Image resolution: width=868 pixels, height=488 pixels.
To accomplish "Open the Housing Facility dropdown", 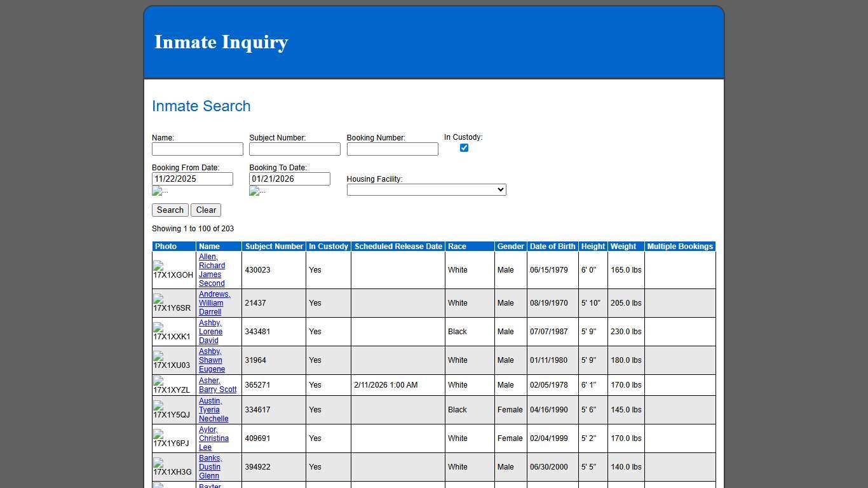I will 426,189.
